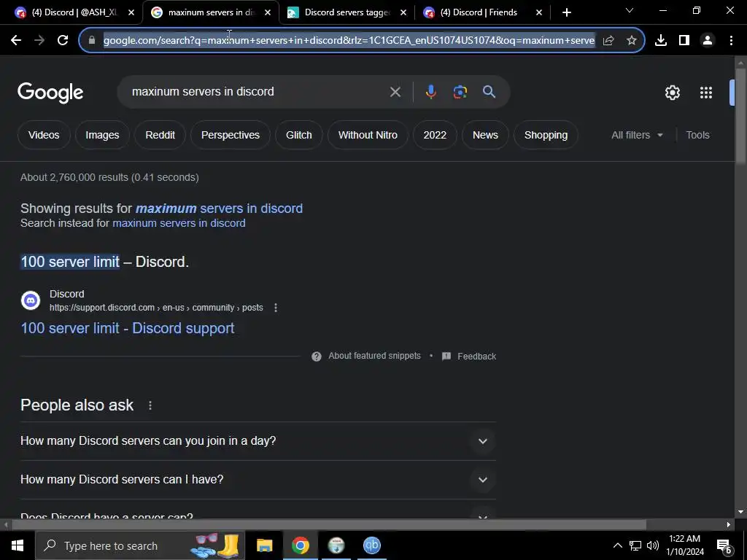This screenshot has width=747, height=560.
Task: Click the Google logo
Action: pyautogui.click(x=50, y=93)
